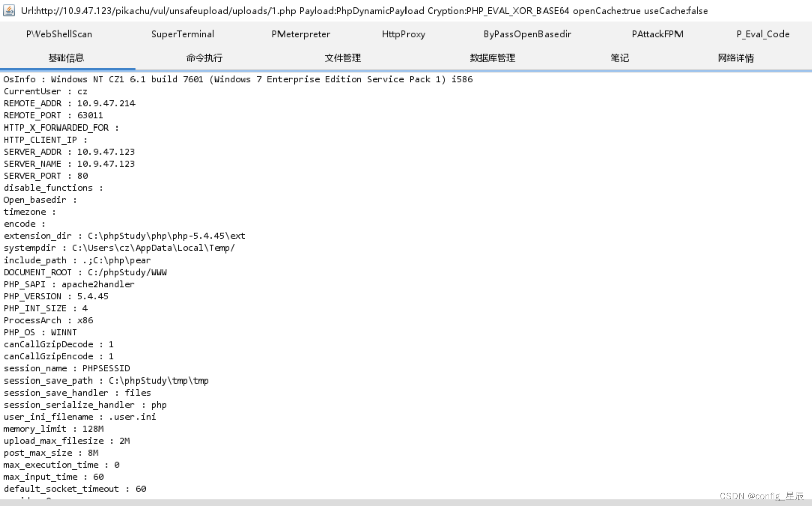Click default_socket_timeout : 60 line
The height and width of the screenshot is (506, 812).
tap(74, 489)
